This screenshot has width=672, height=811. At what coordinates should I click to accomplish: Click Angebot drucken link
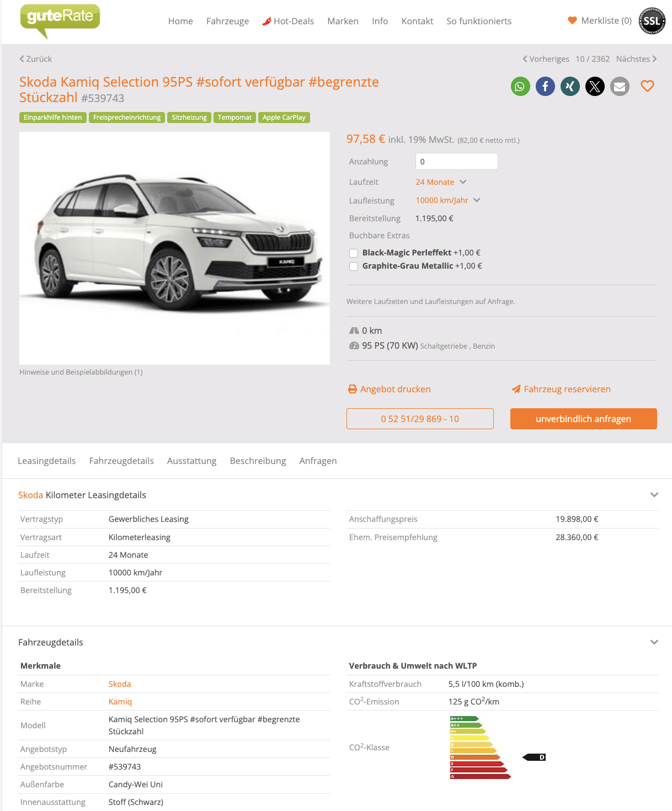coord(390,389)
